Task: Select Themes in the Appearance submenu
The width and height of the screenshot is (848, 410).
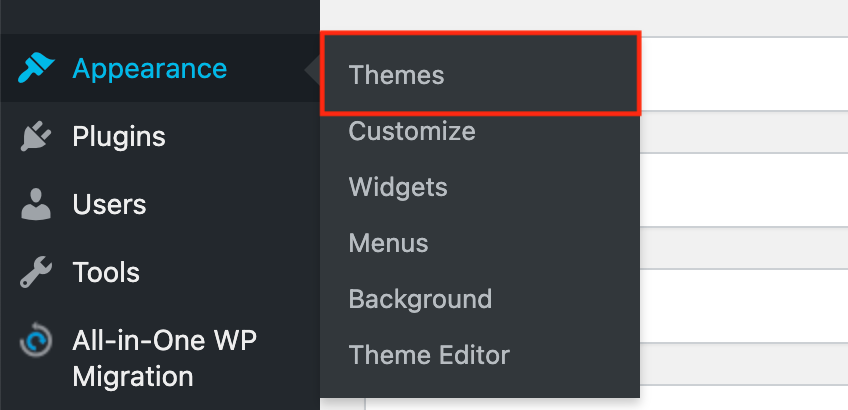Action: click(x=396, y=75)
